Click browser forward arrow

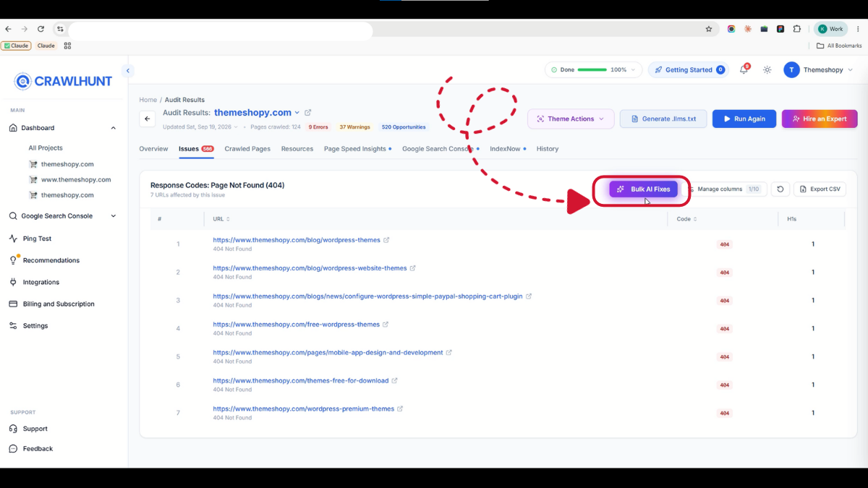point(24,29)
